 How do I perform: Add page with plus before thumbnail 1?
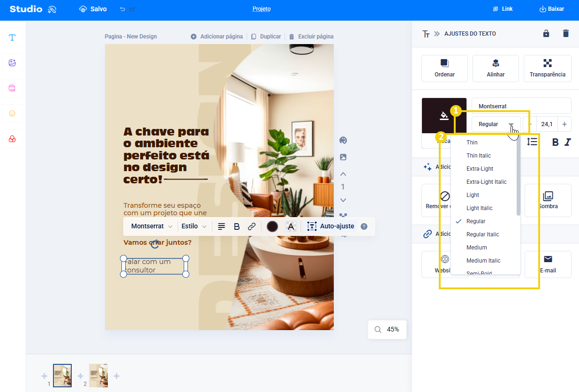[x=44, y=376]
